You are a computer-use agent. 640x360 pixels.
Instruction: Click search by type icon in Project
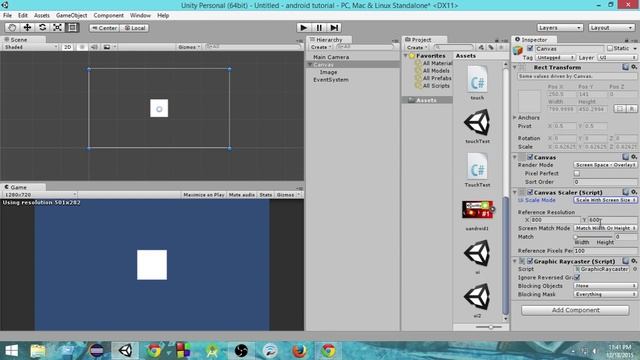[481, 47]
